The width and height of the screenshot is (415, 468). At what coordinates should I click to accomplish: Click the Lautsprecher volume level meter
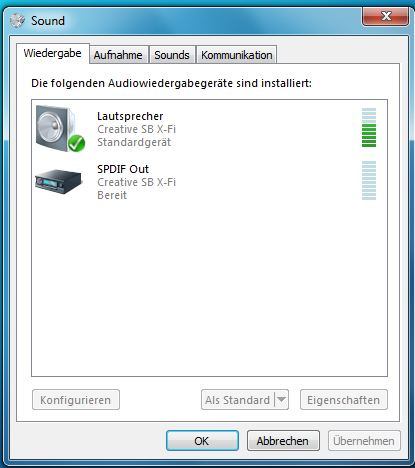(x=369, y=127)
